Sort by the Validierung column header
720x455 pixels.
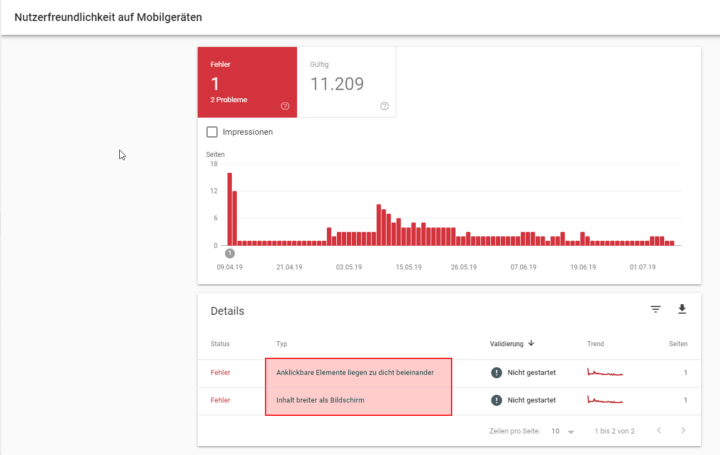[x=506, y=343]
